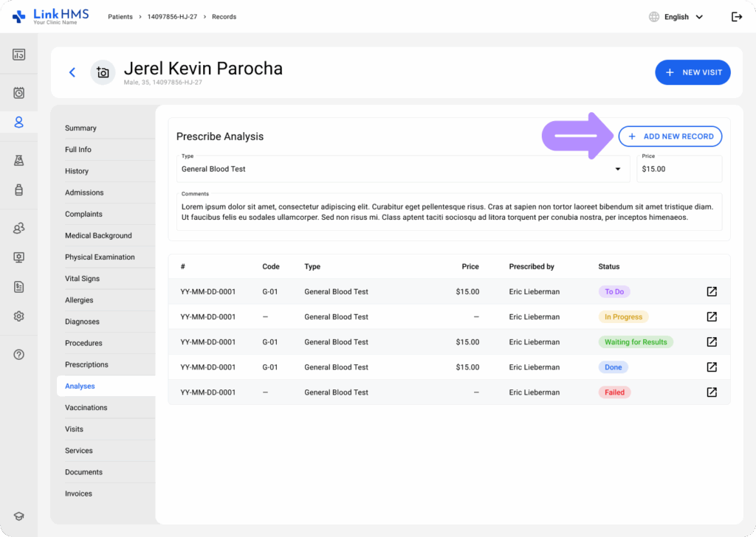Click the help question mark icon
Viewport: 756px width, 537px height.
(x=18, y=355)
